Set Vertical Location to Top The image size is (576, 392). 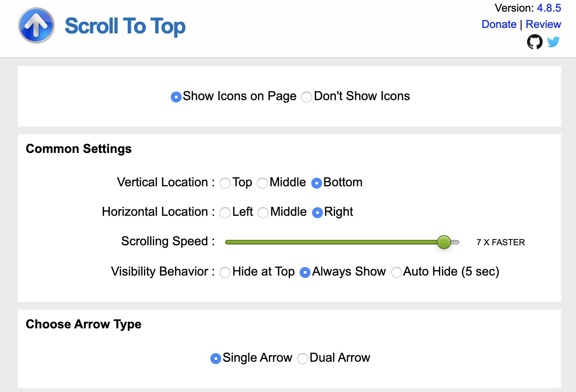pos(225,183)
